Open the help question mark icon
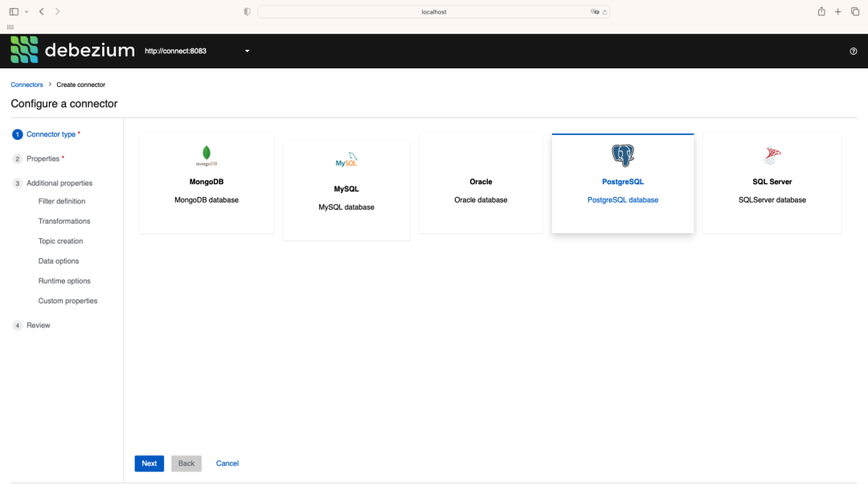The image size is (868, 489). (853, 51)
